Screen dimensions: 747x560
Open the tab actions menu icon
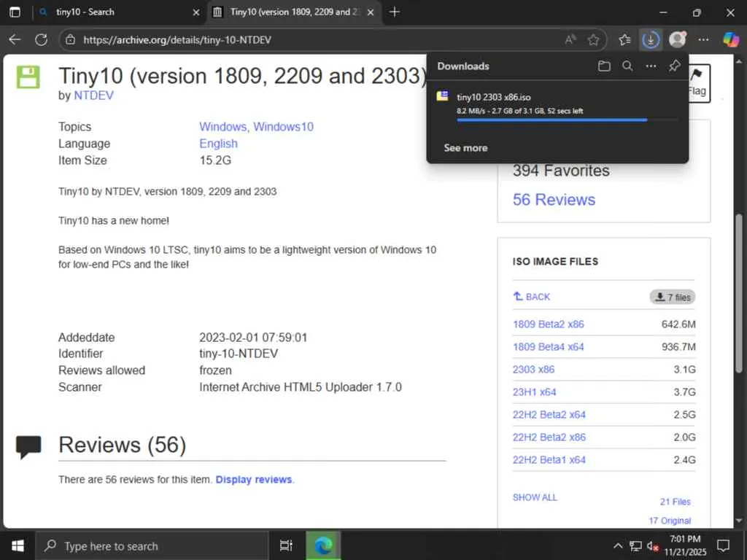15,12
